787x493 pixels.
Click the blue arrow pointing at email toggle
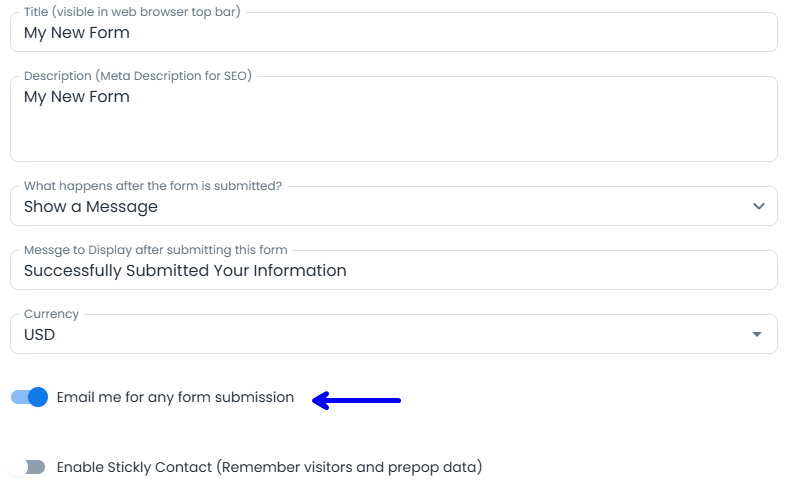(x=357, y=401)
